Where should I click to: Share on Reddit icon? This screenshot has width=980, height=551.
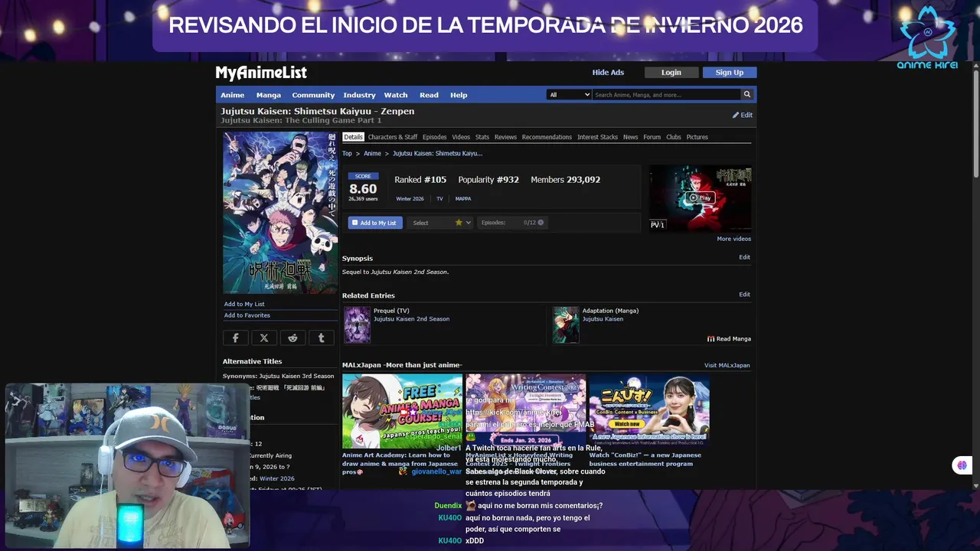292,337
